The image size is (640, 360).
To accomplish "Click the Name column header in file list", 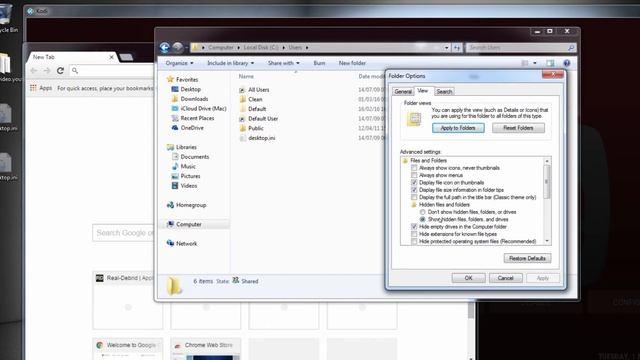I will tap(246, 76).
